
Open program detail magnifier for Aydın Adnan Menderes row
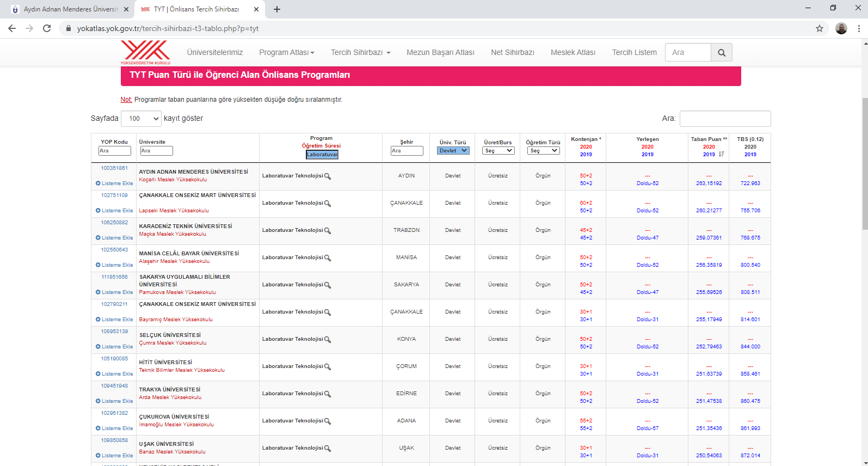(x=328, y=176)
